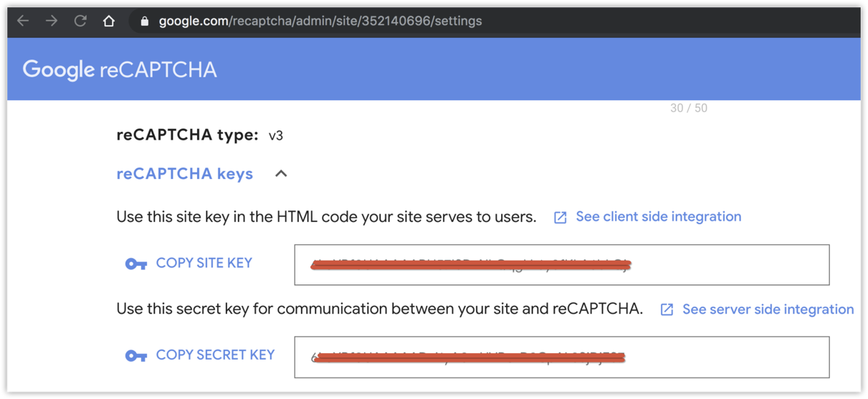Click the browser forward arrow

pos(52,21)
